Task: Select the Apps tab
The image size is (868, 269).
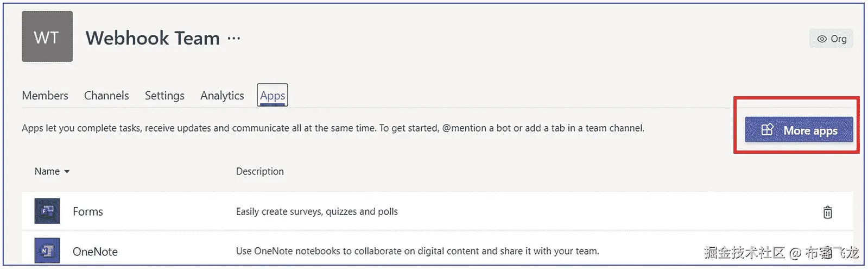Action: (273, 96)
